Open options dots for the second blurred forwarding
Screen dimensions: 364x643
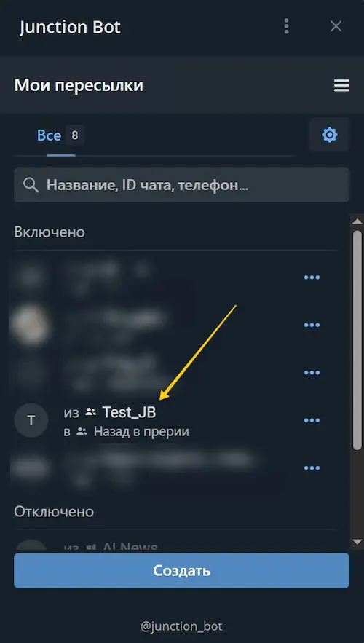coord(312,325)
